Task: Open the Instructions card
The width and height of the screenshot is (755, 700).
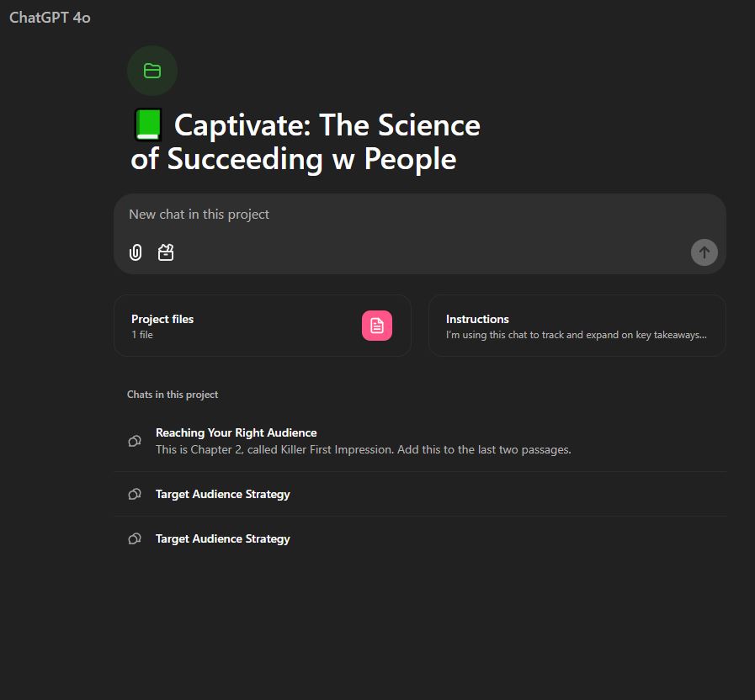Action: click(577, 326)
